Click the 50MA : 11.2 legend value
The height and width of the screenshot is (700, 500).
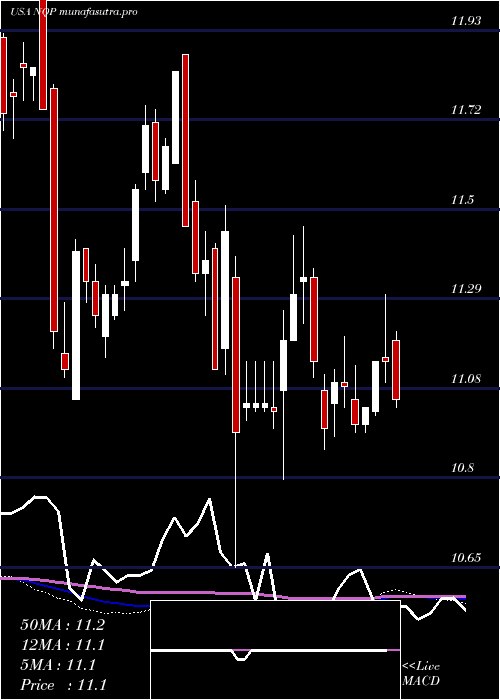click(62, 625)
